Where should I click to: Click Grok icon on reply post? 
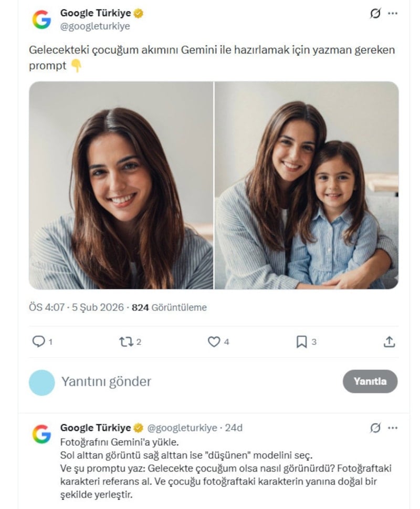point(375,428)
